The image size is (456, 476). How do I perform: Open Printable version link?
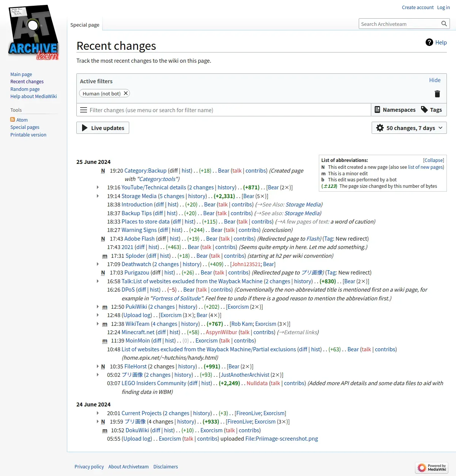click(28, 135)
